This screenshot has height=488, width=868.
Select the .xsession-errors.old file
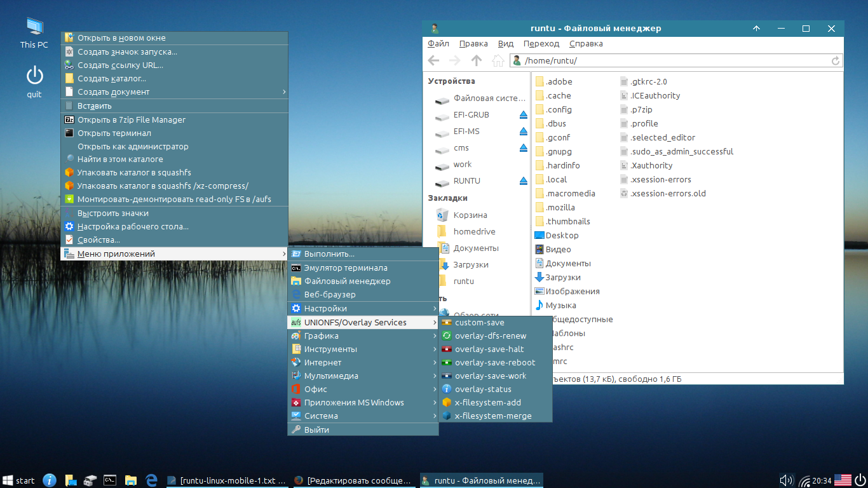point(663,193)
